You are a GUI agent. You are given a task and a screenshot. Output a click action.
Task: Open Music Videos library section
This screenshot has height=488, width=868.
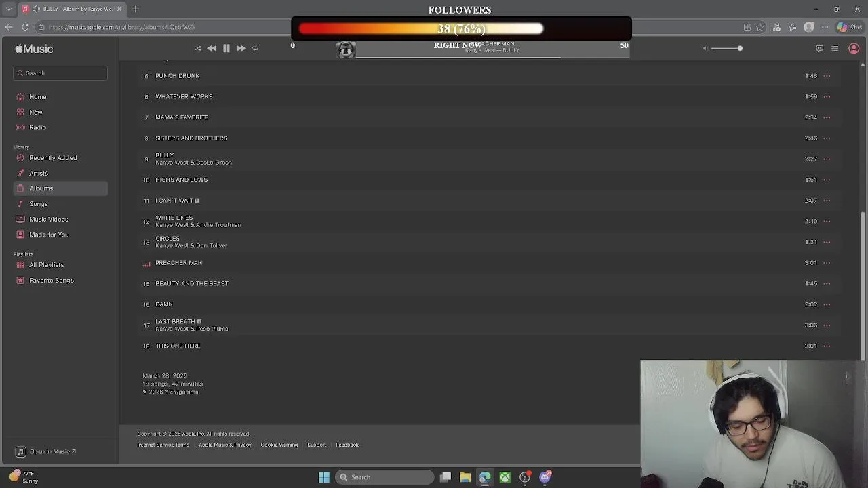tap(49, 220)
